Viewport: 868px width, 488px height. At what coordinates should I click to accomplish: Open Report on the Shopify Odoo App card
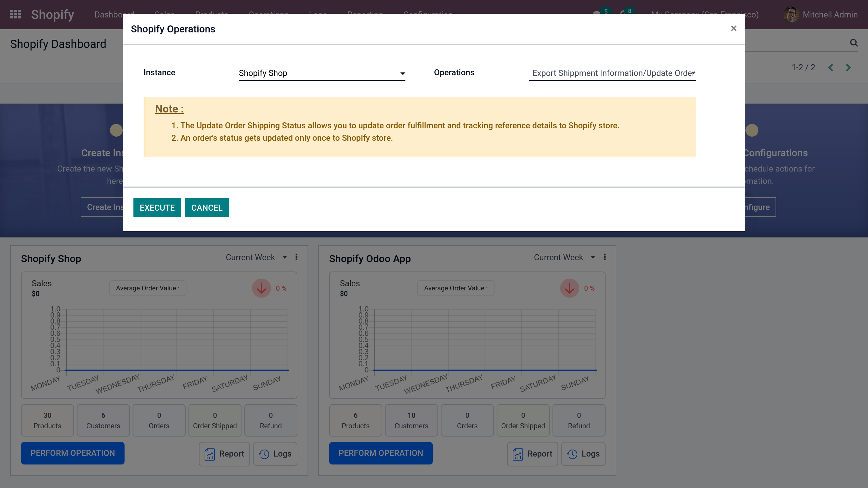pyautogui.click(x=532, y=454)
